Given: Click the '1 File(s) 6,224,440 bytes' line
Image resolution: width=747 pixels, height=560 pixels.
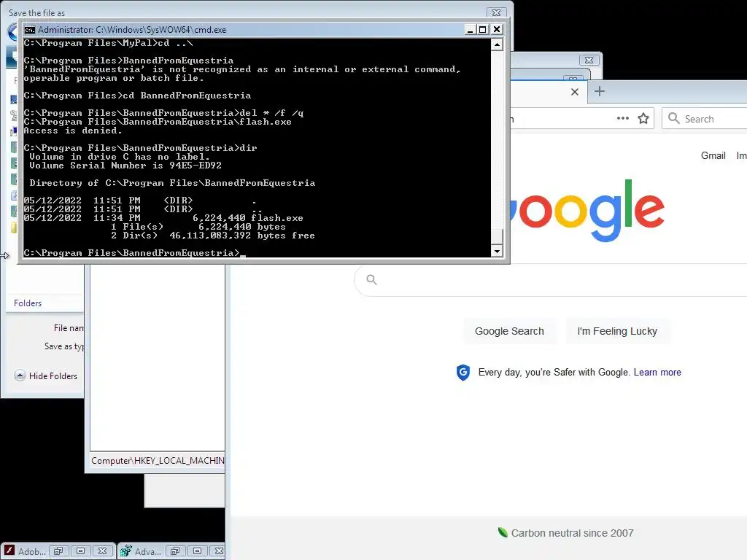Looking at the screenshot, I should click(x=198, y=227).
